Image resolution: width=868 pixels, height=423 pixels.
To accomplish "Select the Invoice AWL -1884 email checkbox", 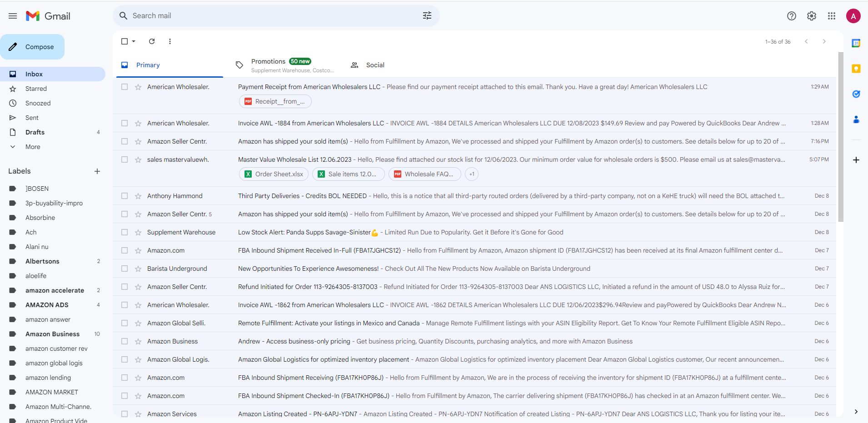I will (125, 123).
